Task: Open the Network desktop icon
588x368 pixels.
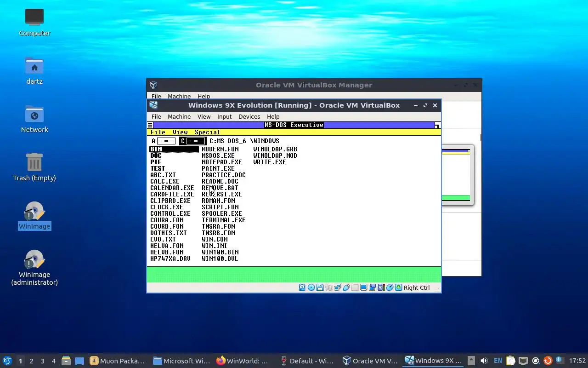Action: coord(34,119)
